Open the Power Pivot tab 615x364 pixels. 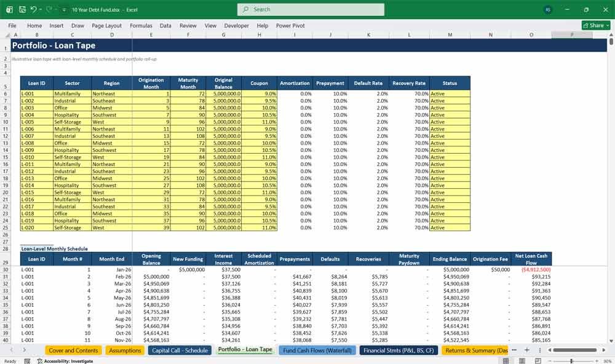click(x=290, y=25)
